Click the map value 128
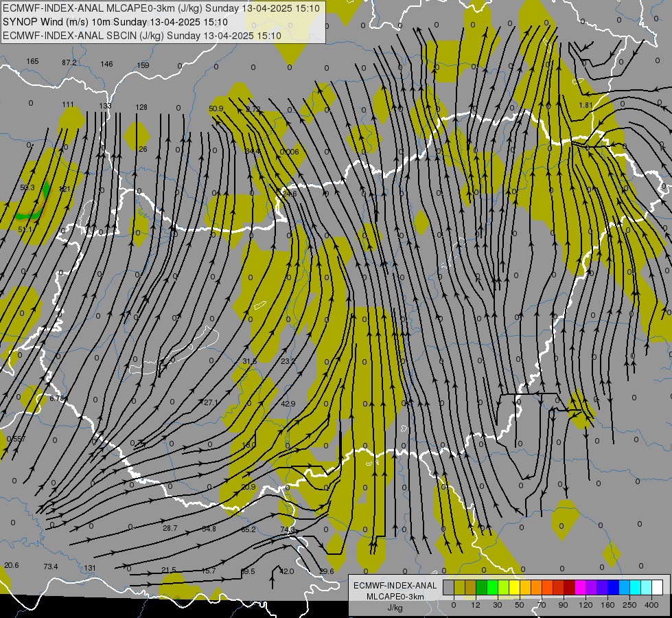 tap(141, 107)
